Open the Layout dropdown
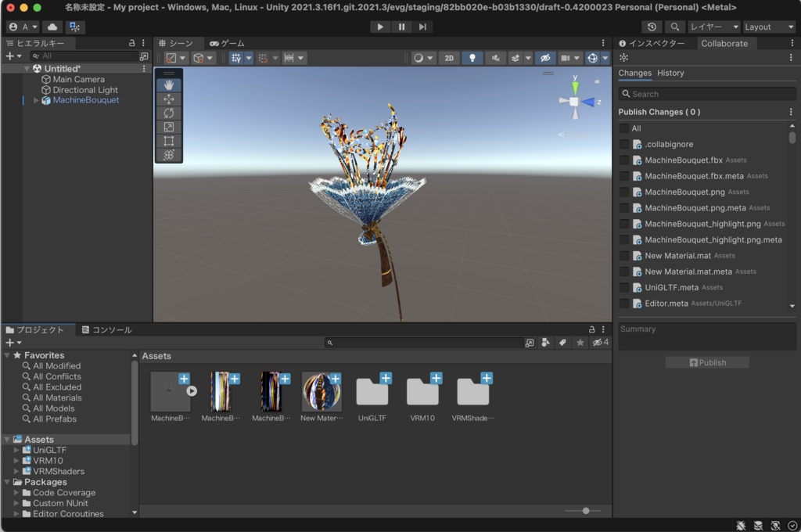Screen dimensions: 801x532 [768, 27]
